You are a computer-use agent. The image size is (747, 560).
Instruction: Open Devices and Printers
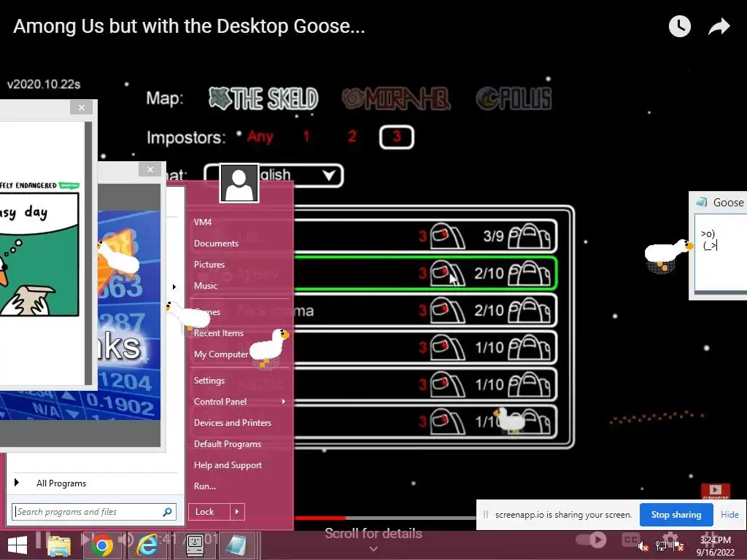[x=233, y=422]
